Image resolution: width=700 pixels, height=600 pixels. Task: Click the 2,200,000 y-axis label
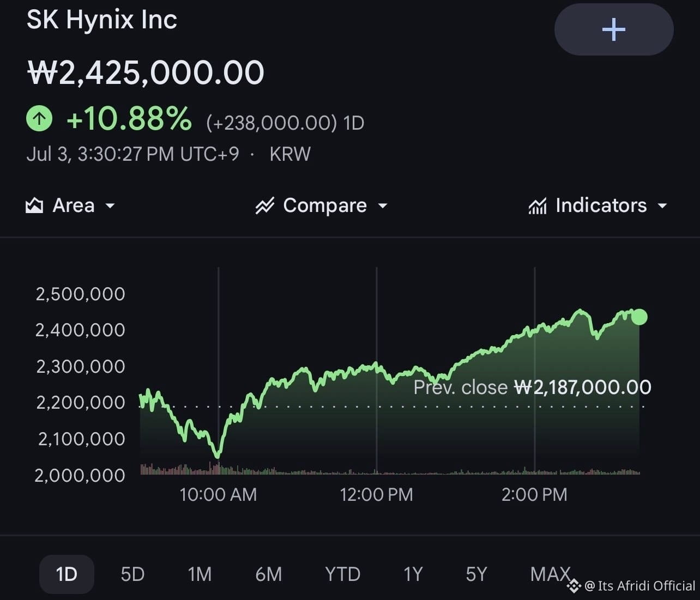(x=80, y=402)
